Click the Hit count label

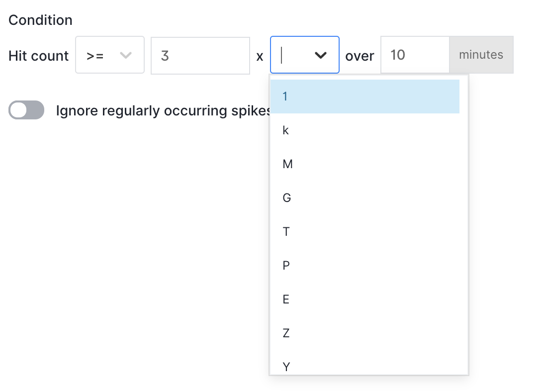click(x=38, y=56)
